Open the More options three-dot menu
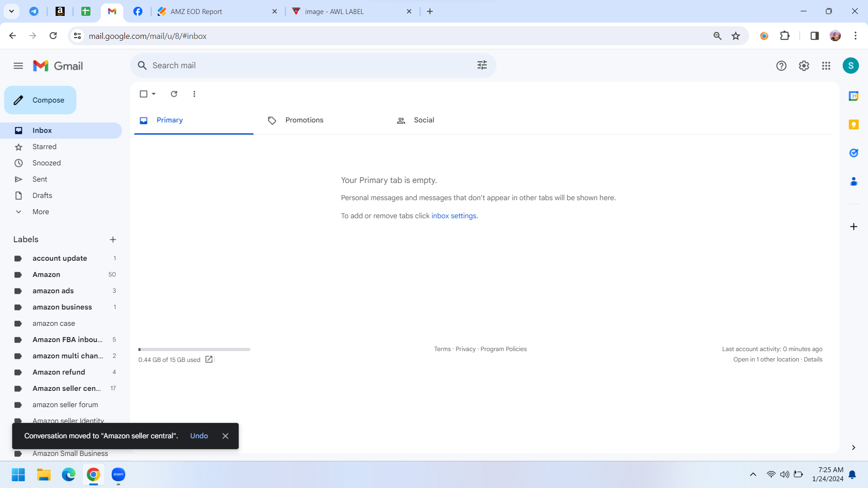The width and height of the screenshot is (868, 488). click(194, 94)
